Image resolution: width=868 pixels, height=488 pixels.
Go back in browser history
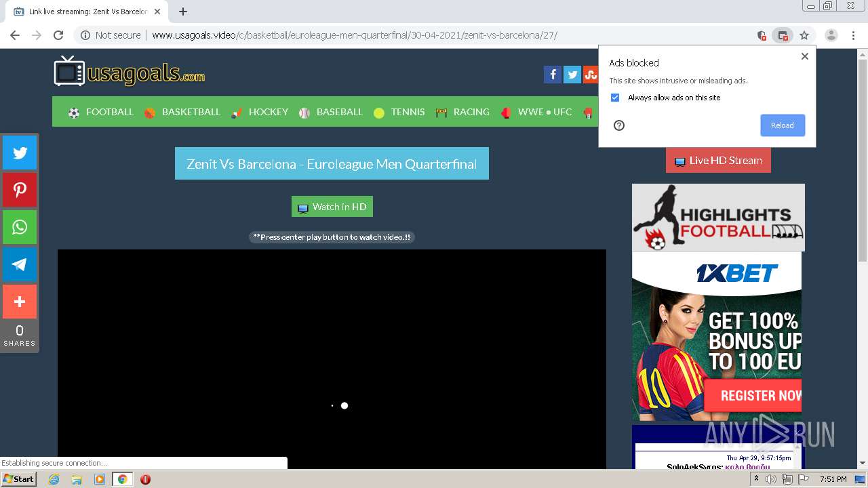pyautogui.click(x=15, y=35)
